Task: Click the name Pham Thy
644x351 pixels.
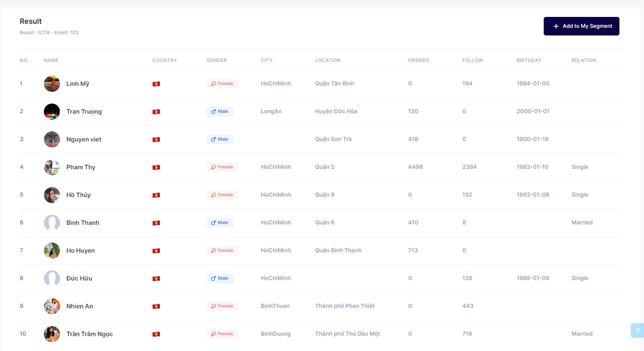Action: (81, 167)
